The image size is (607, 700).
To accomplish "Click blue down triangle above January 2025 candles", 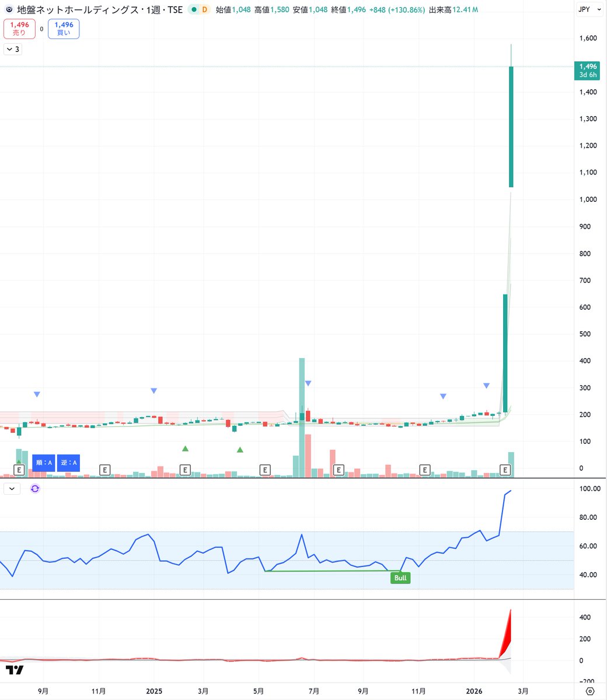I will (154, 390).
